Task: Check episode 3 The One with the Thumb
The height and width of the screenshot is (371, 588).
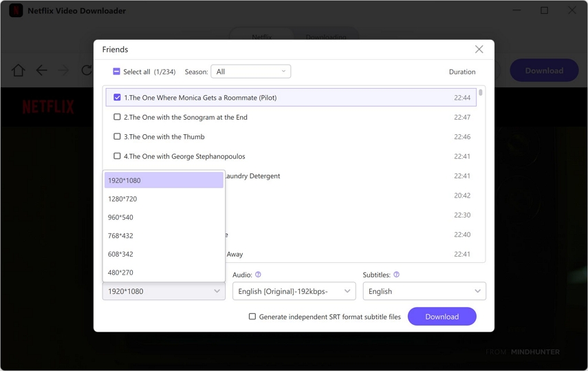Action: coord(117,136)
